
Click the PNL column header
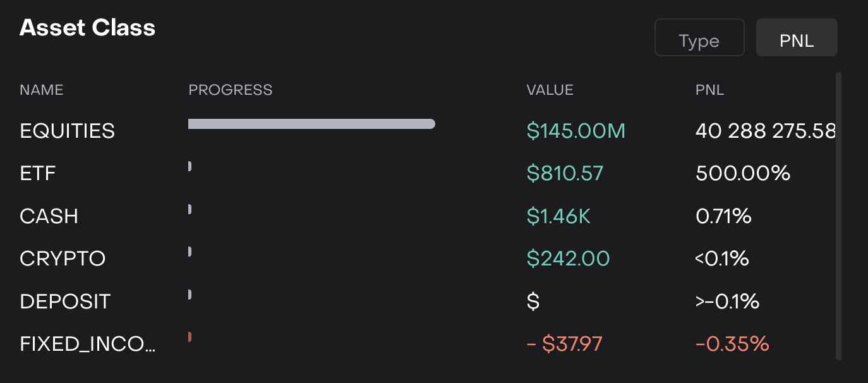[709, 90]
